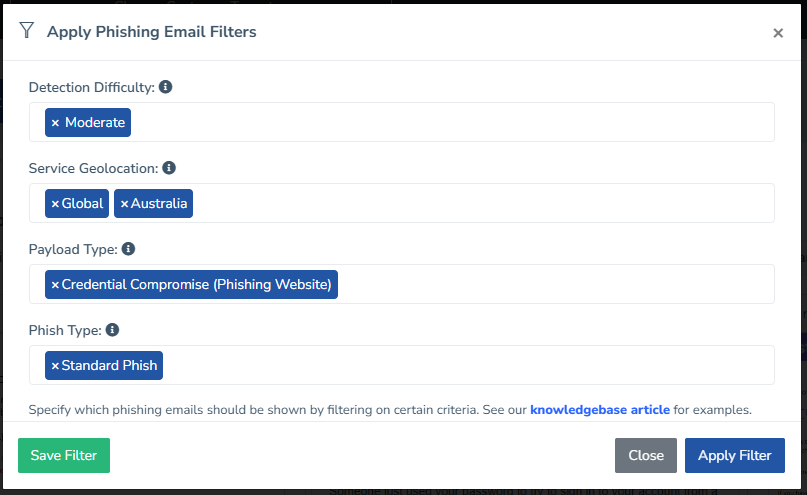Click the filter funnel icon in header
This screenshot has height=495, width=807.
click(26, 31)
